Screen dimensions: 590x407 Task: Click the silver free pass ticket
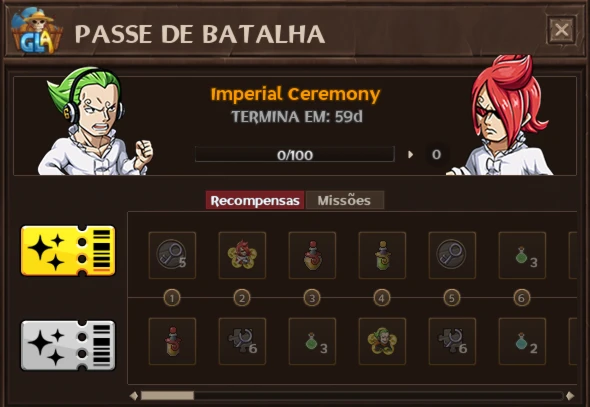click(68, 345)
